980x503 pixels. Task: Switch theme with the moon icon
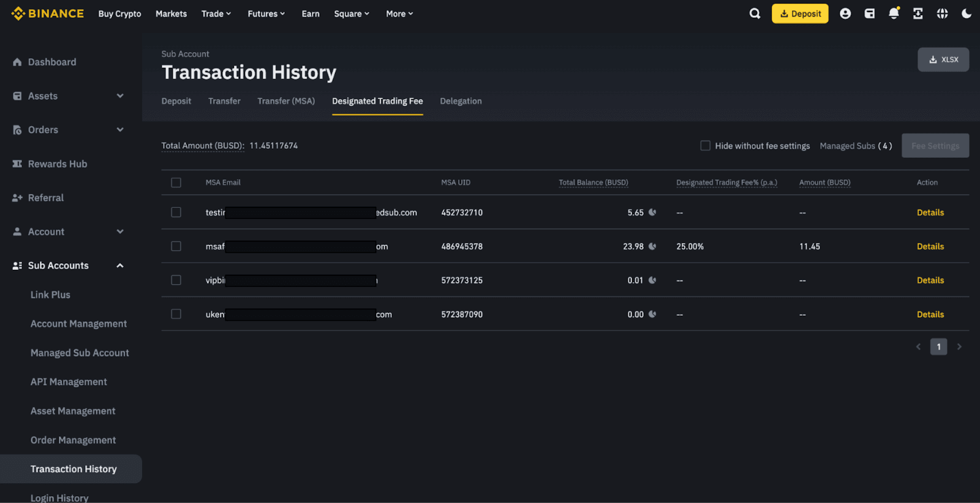pos(967,13)
